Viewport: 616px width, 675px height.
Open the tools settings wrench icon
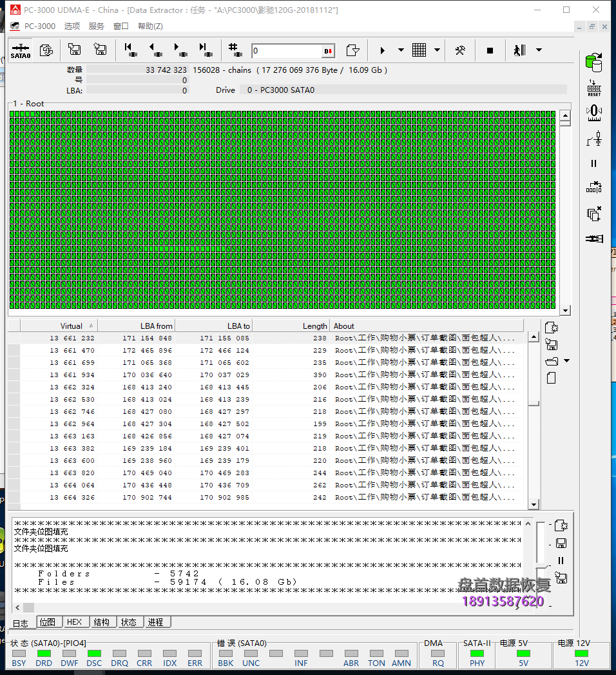point(460,50)
